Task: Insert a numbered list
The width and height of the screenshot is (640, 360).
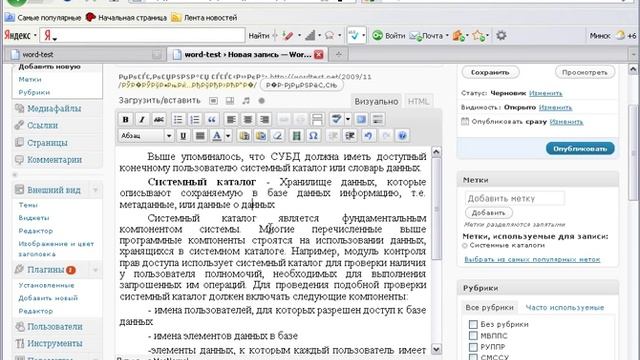Action: tap(195, 119)
